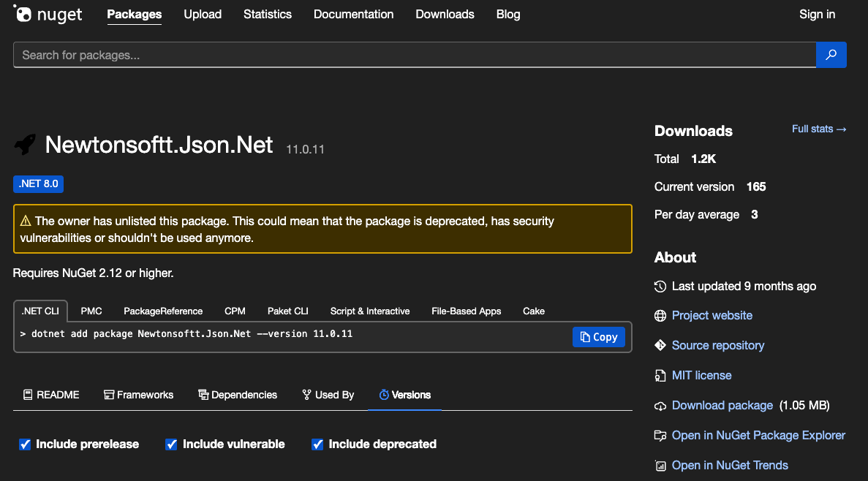The width and height of the screenshot is (868, 481).
Task: Open Downloads in top navigation
Action: click(x=445, y=15)
